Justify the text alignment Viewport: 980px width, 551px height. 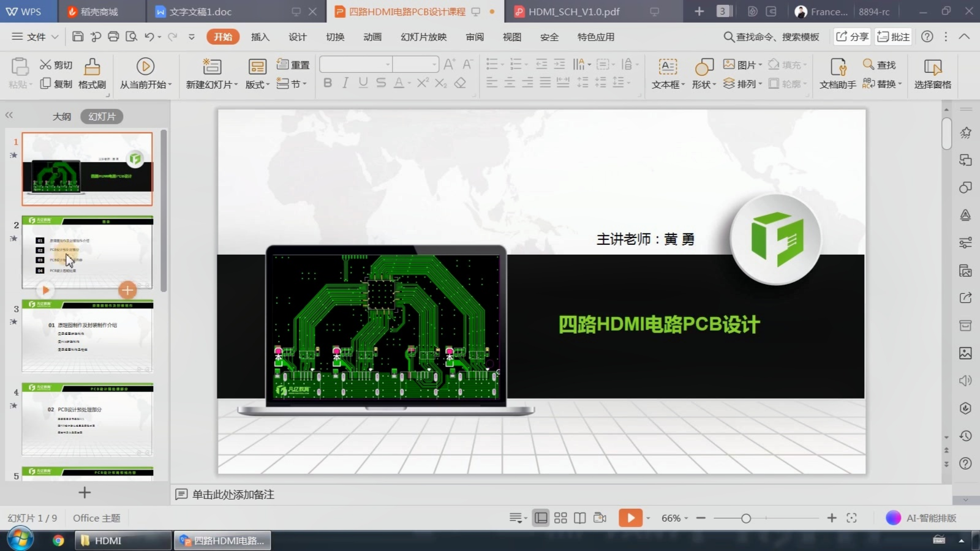pyautogui.click(x=545, y=83)
